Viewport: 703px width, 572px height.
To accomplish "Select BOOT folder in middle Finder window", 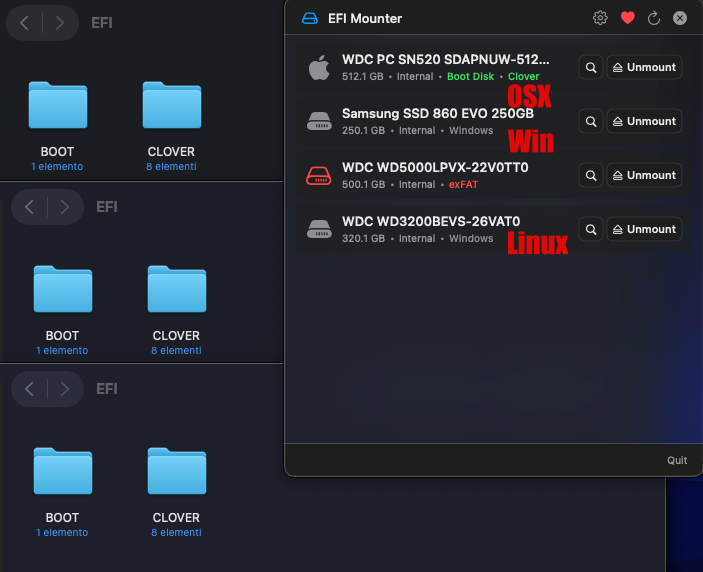I will coord(63,289).
